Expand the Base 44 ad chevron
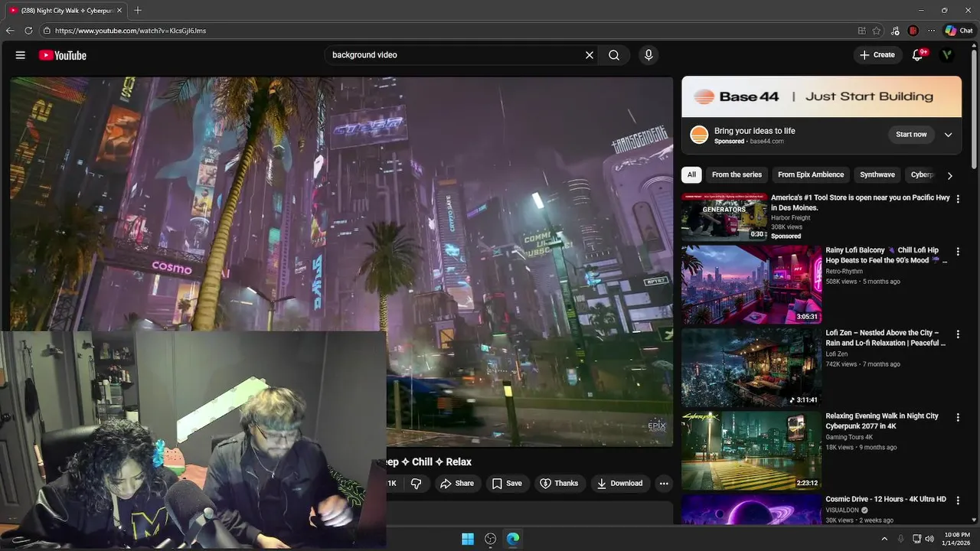Image resolution: width=980 pixels, height=551 pixels. click(948, 135)
